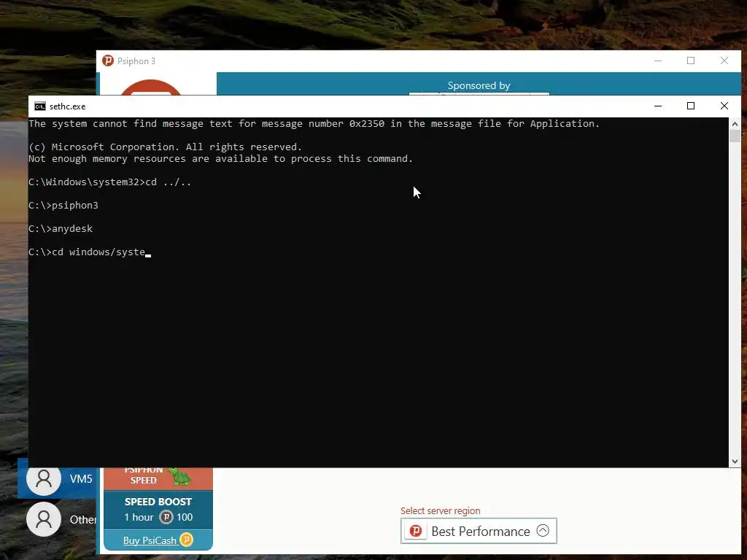Click the console scrollbar up arrow
The height and width of the screenshot is (560, 747).
pyautogui.click(x=735, y=124)
